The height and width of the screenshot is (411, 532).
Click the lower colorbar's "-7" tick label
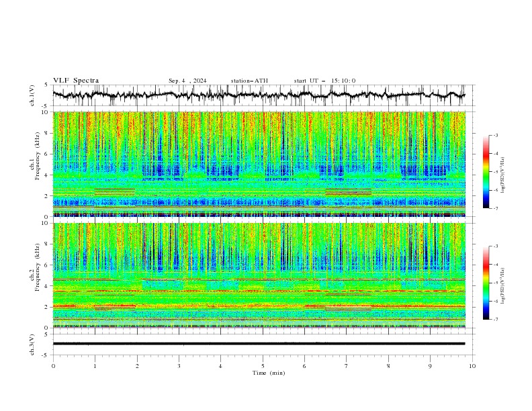[x=496, y=319]
